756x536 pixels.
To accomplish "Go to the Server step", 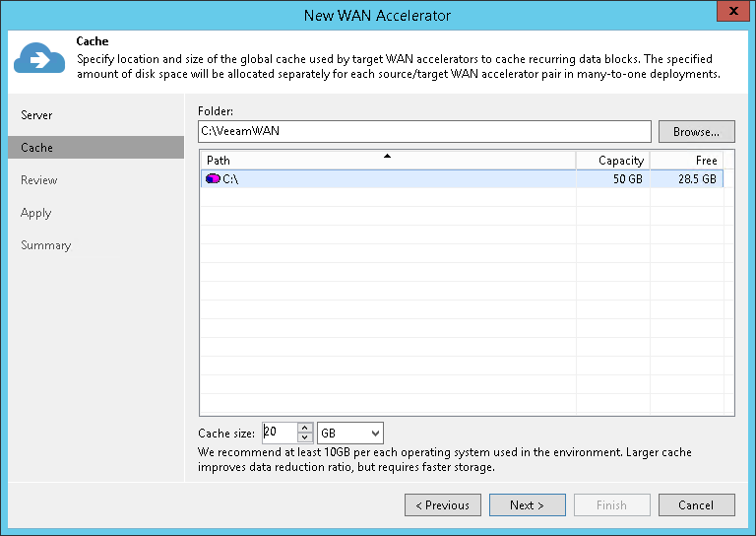I will tap(36, 115).
